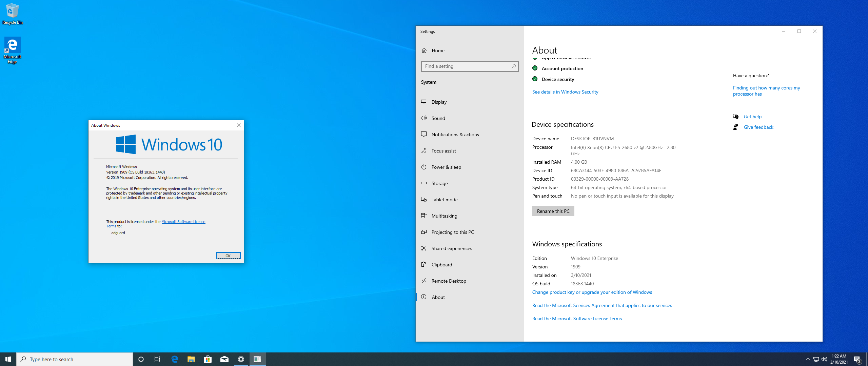Viewport: 868px width, 366px height.
Task: Select the Focus assist moon icon
Action: 424,150
